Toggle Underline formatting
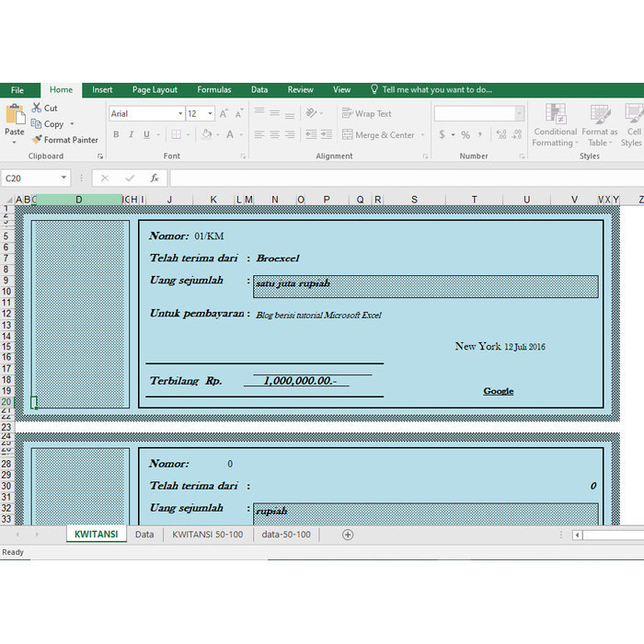644x644 pixels. (x=146, y=134)
